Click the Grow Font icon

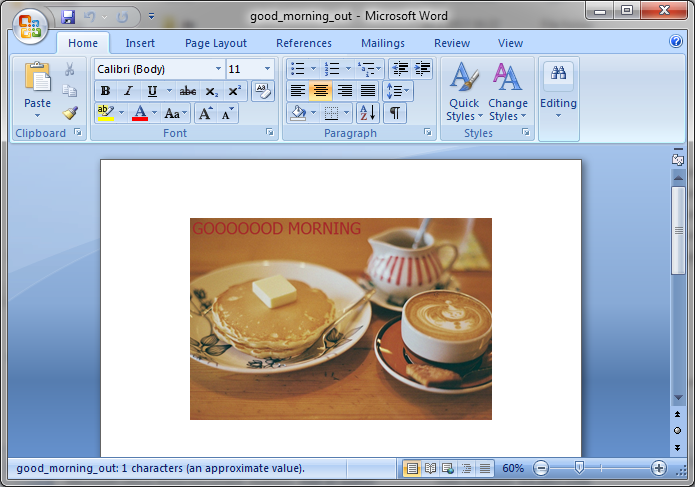coord(205,113)
